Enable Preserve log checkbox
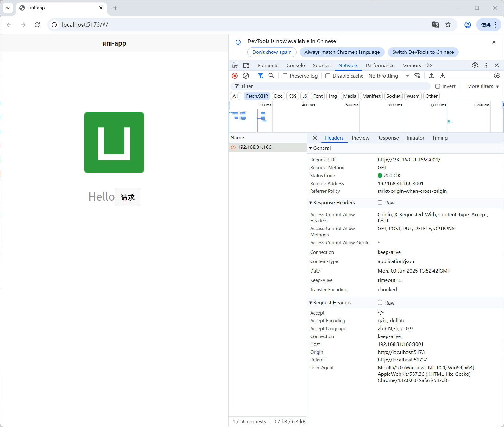The height and width of the screenshot is (427, 504). pos(285,76)
